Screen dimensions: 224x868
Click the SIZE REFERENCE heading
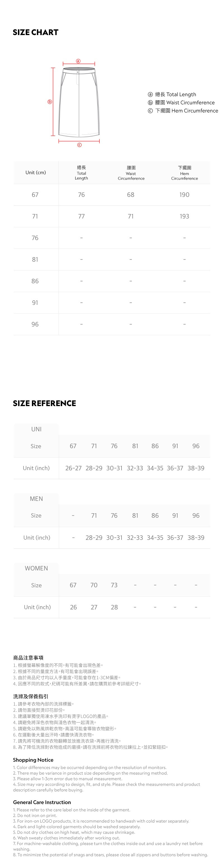45,403
